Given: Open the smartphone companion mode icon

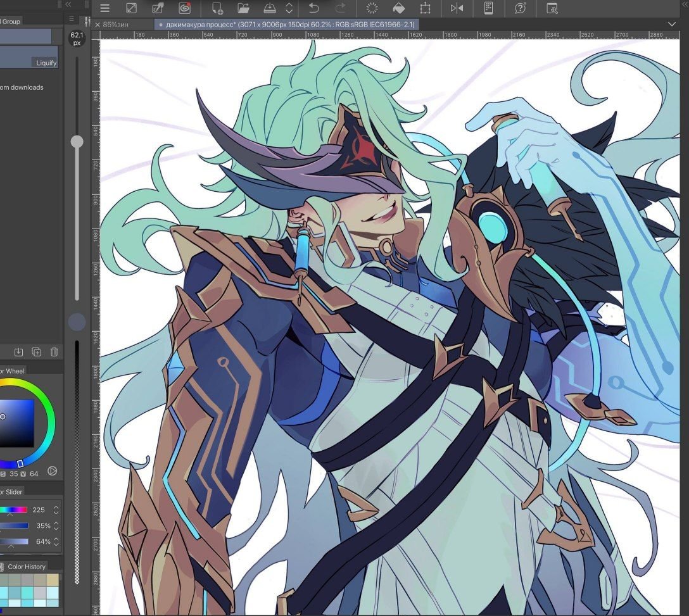Looking at the screenshot, I should [x=488, y=8].
